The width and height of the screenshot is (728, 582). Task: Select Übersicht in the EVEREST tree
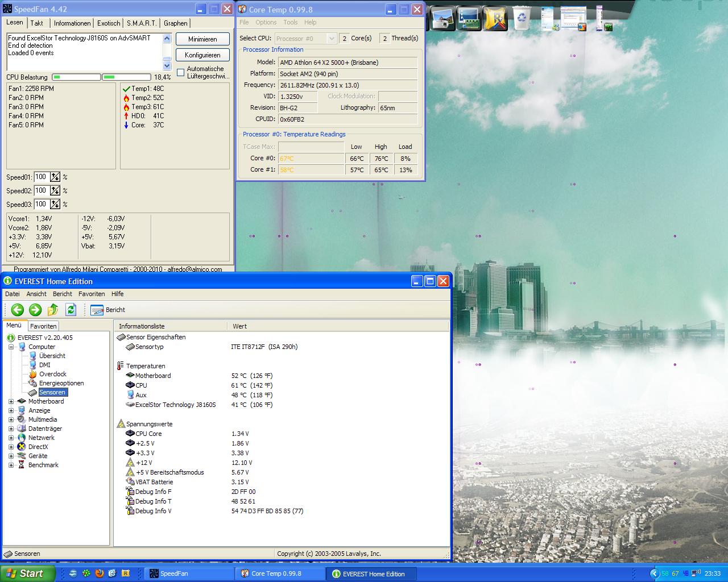(x=52, y=356)
